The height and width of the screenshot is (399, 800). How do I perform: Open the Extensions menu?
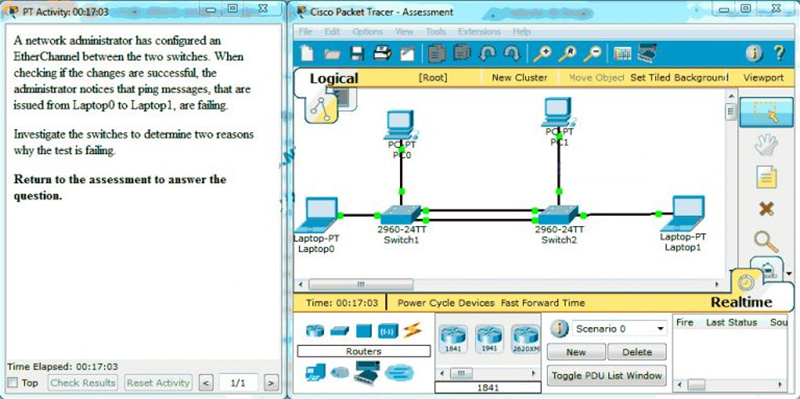(479, 32)
